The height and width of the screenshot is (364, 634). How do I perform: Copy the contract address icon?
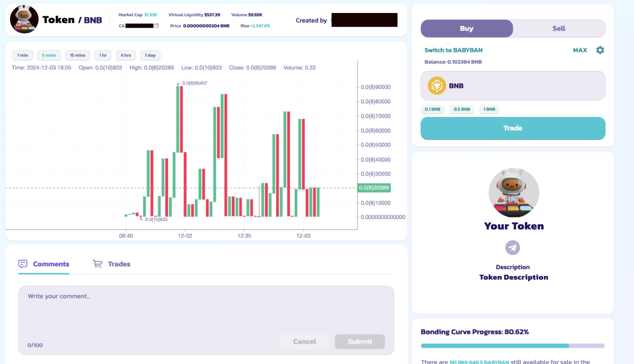tap(156, 26)
